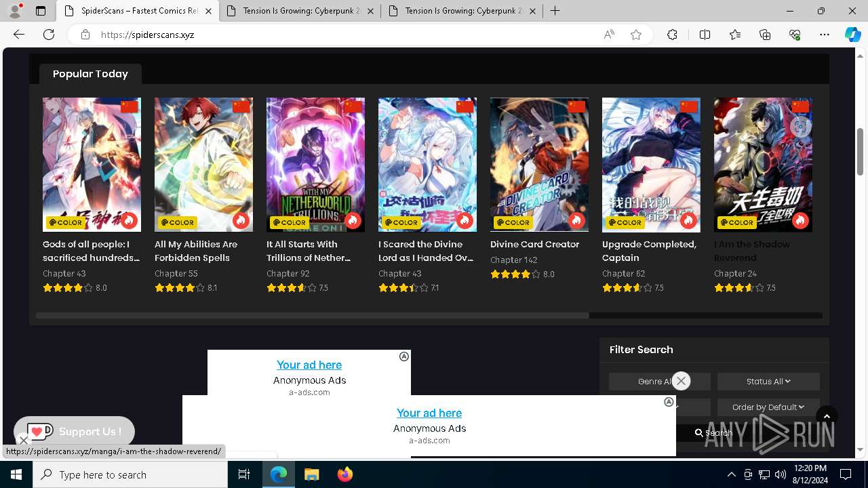Viewport: 868px width, 488px height.
Task: Open File Explorer from taskbar
Action: 311,474
